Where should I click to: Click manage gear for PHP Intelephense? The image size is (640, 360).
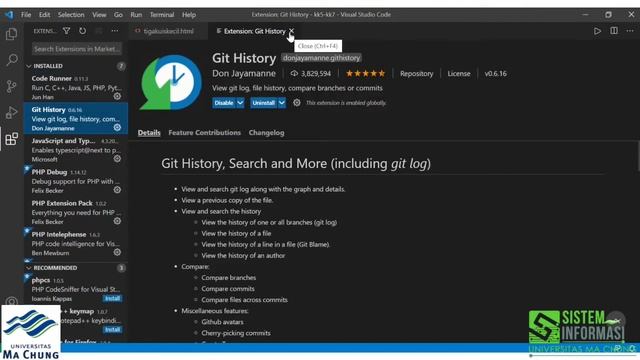117,252
